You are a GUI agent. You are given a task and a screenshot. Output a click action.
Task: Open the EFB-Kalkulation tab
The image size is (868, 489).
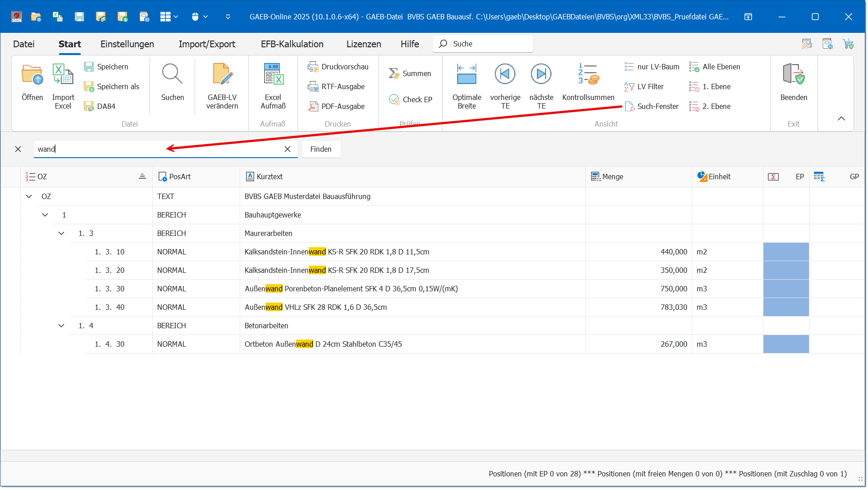pos(292,44)
